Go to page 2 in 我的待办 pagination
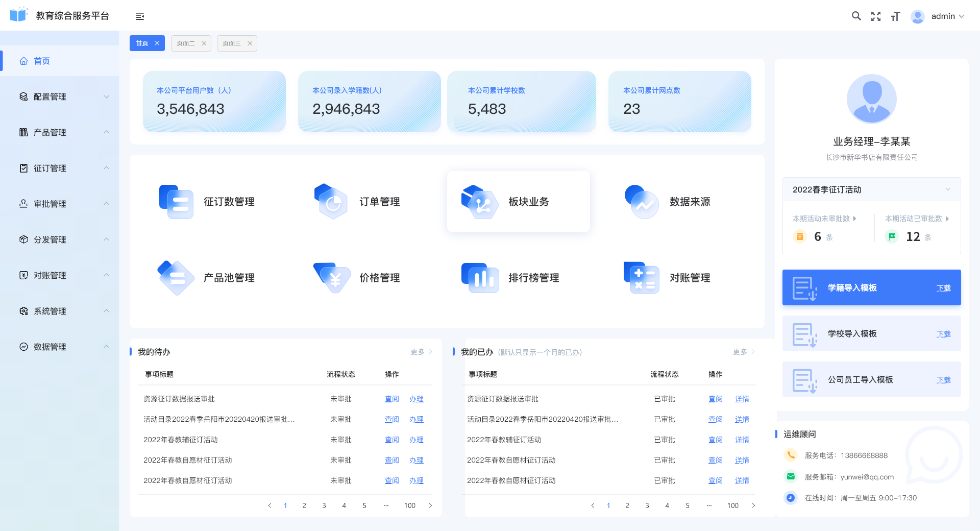 pos(304,505)
